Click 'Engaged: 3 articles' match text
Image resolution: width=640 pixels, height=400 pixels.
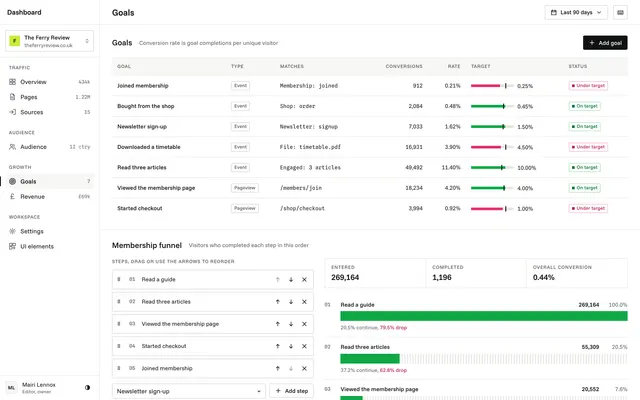310,168
